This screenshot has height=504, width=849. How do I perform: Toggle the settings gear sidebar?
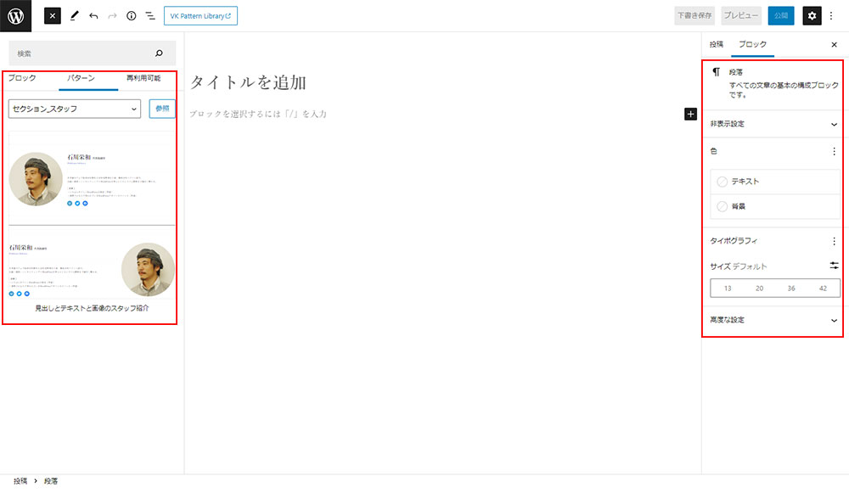pyautogui.click(x=812, y=15)
